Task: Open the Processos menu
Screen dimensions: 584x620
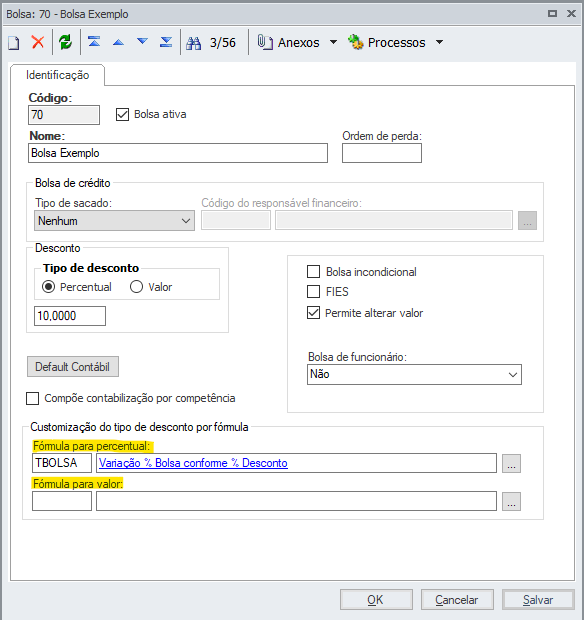Action: (395, 42)
